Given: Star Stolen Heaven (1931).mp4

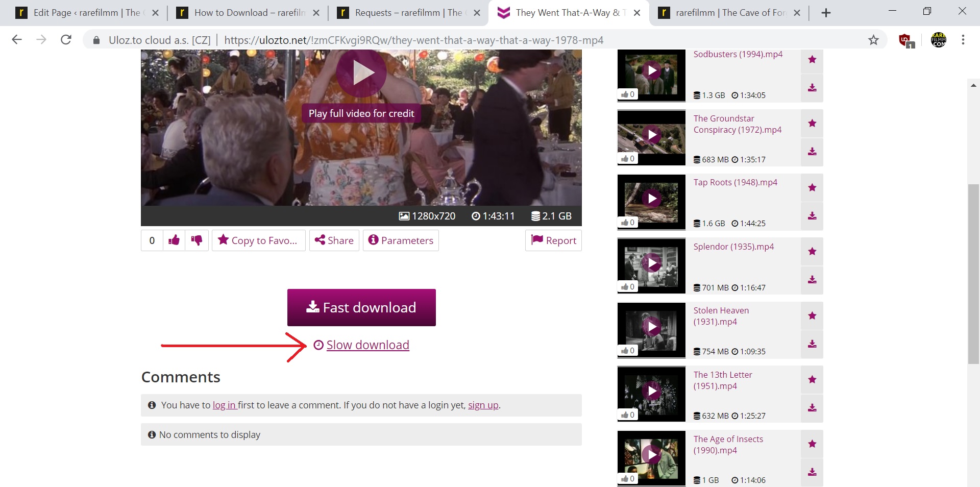Looking at the screenshot, I should point(812,316).
